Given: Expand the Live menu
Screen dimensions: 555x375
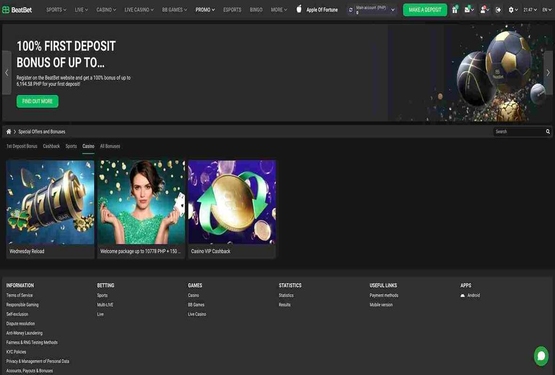Looking at the screenshot, I should (x=81, y=10).
